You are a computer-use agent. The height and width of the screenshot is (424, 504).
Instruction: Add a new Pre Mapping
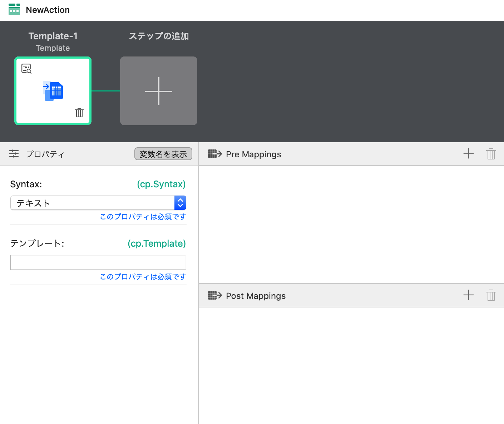(469, 154)
